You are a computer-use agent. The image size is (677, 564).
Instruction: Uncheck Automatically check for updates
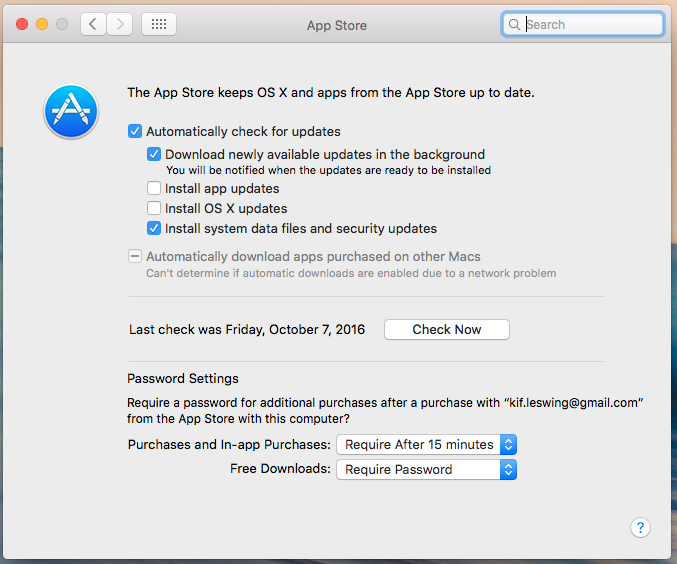pos(135,131)
